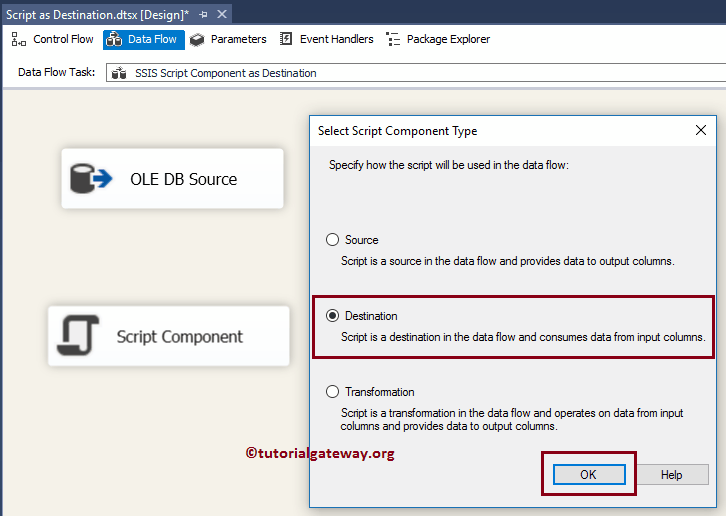Viewport: 726px width, 516px height.
Task: Click the Data Flow Task label
Action: tap(56, 72)
